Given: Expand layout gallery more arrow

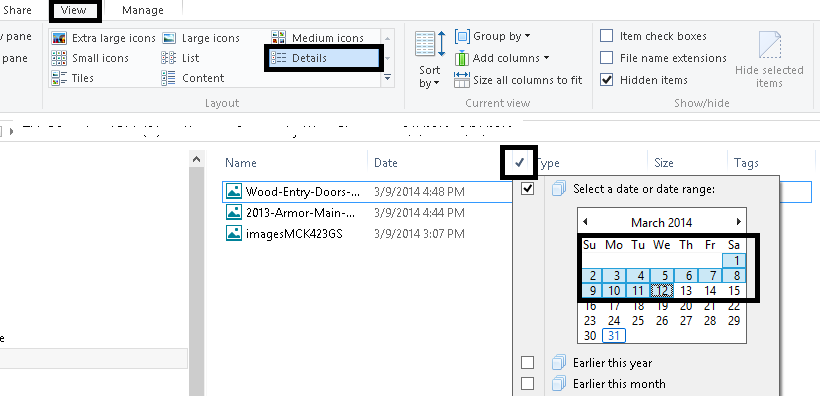Looking at the screenshot, I should [387, 77].
